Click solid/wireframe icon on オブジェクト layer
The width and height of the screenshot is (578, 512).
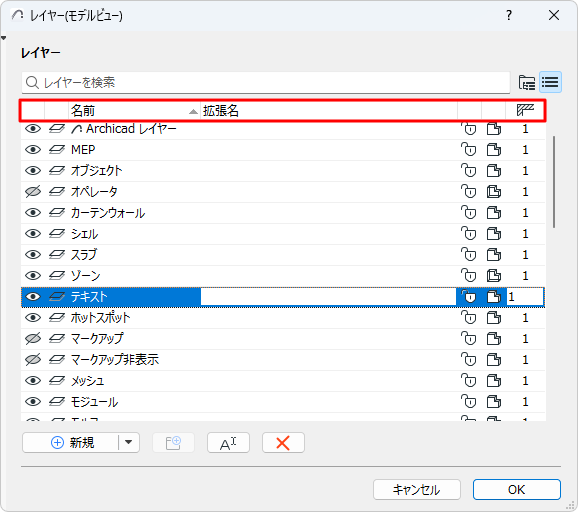click(x=494, y=171)
